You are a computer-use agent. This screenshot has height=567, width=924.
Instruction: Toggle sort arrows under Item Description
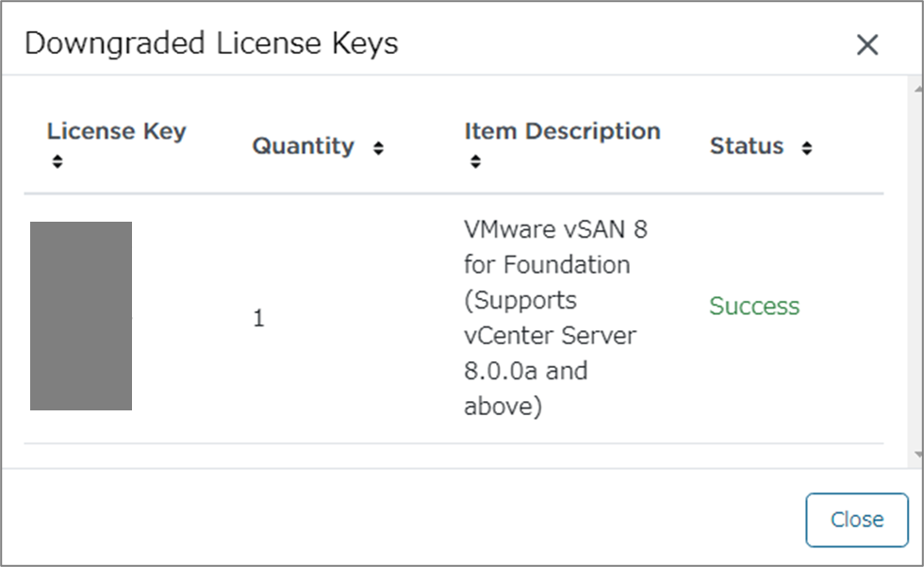click(475, 161)
